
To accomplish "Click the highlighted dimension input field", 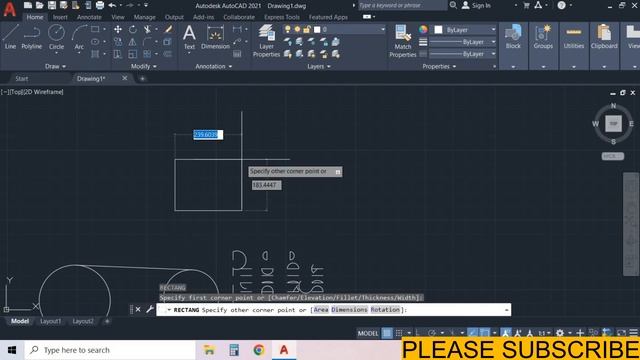I will [208, 135].
